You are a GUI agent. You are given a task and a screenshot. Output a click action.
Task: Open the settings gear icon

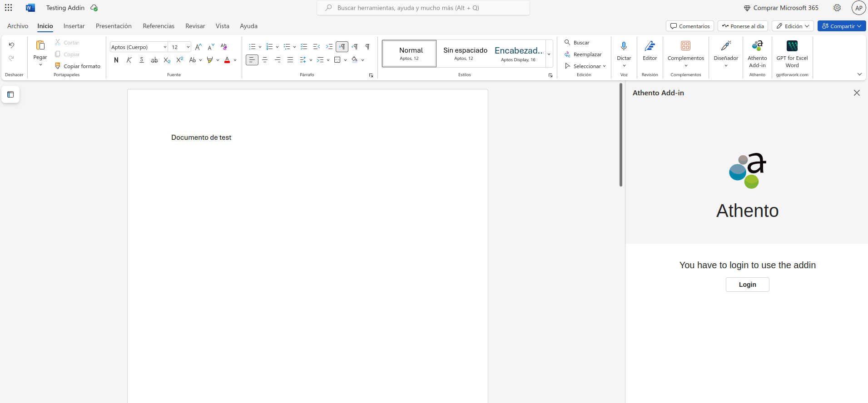tap(837, 8)
